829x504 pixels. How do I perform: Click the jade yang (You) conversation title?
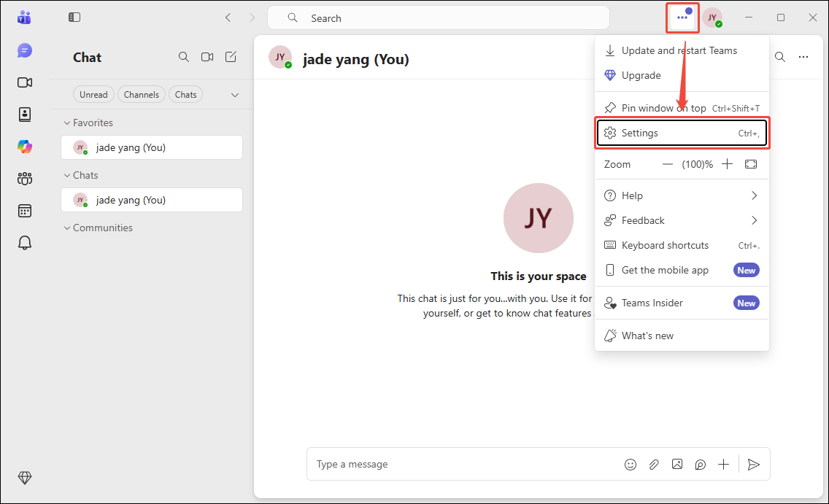coord(356,59)
